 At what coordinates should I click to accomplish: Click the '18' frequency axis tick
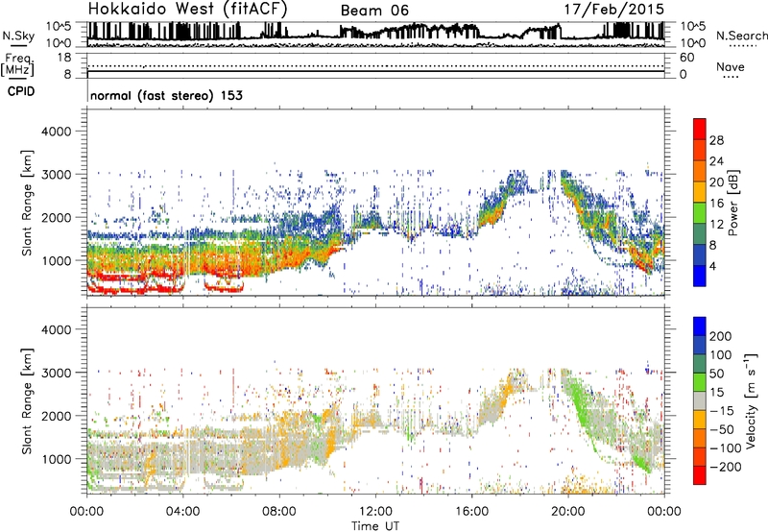(x=64, y=58)
